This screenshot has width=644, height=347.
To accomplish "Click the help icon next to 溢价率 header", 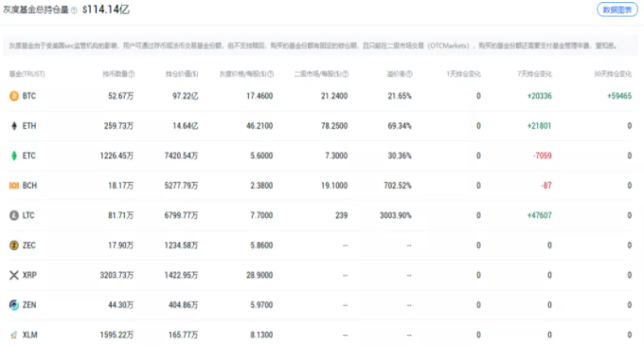I will (x=409, y=74).
